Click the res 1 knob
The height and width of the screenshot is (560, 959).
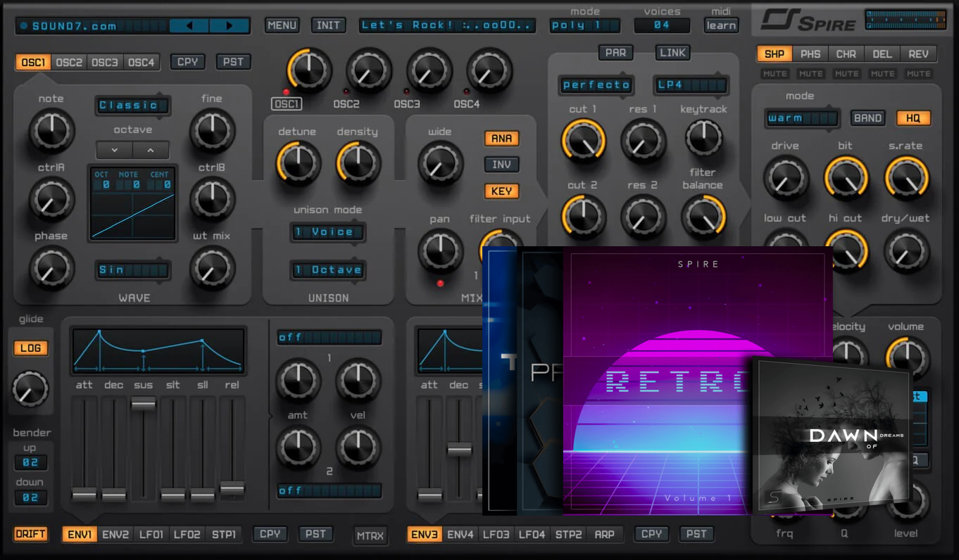(644, 141)
